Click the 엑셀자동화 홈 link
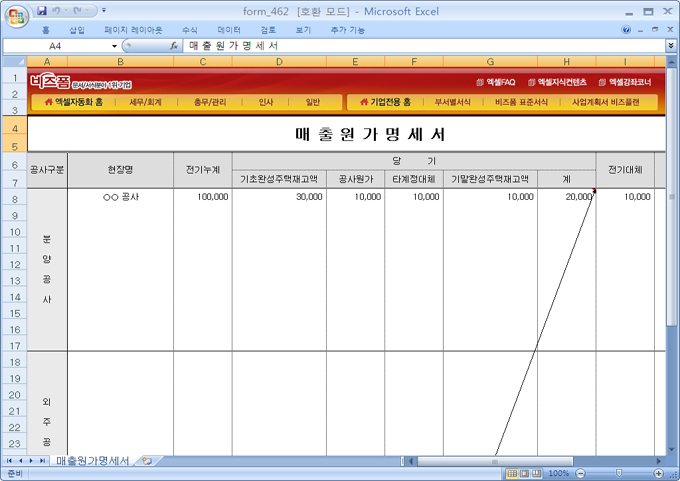680x481 pixels. tap(73, 102)
